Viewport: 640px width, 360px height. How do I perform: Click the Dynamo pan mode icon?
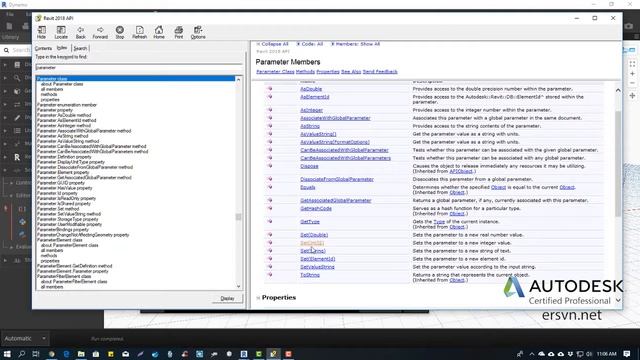click(x=632, y=96)
